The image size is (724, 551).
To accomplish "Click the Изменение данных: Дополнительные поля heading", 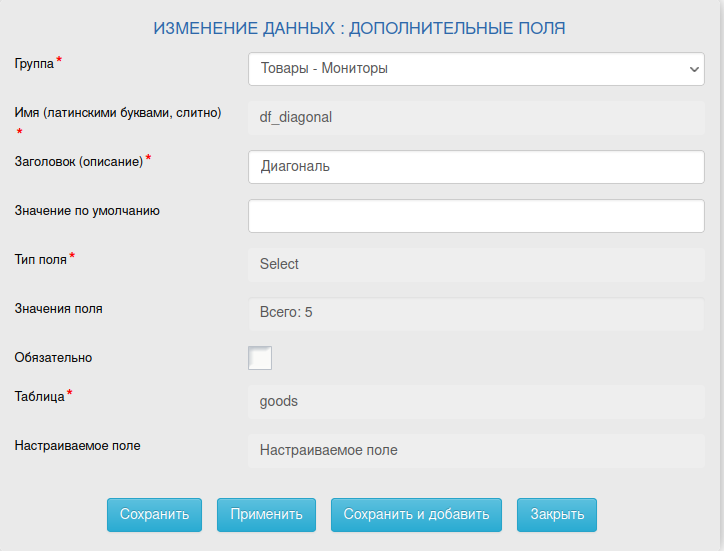I will pyautogui.click(x=359, y=28).
